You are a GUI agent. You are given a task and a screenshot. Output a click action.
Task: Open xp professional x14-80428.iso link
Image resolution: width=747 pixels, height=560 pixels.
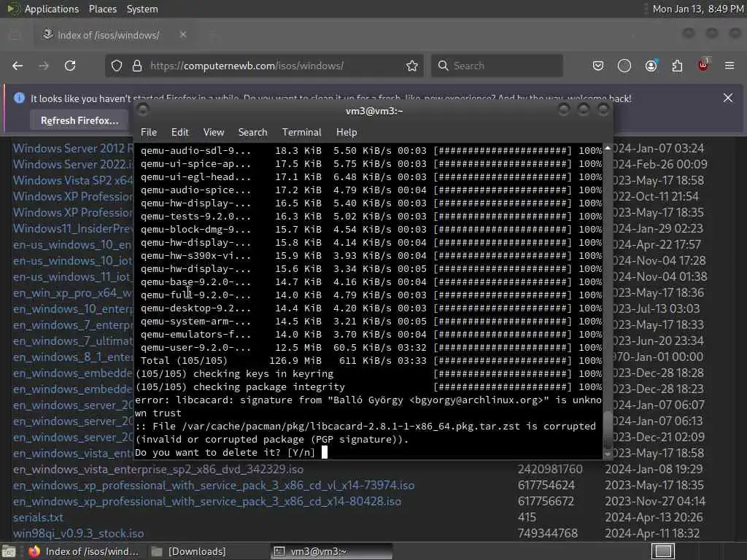pyautogui.click(x=206, y=502)
